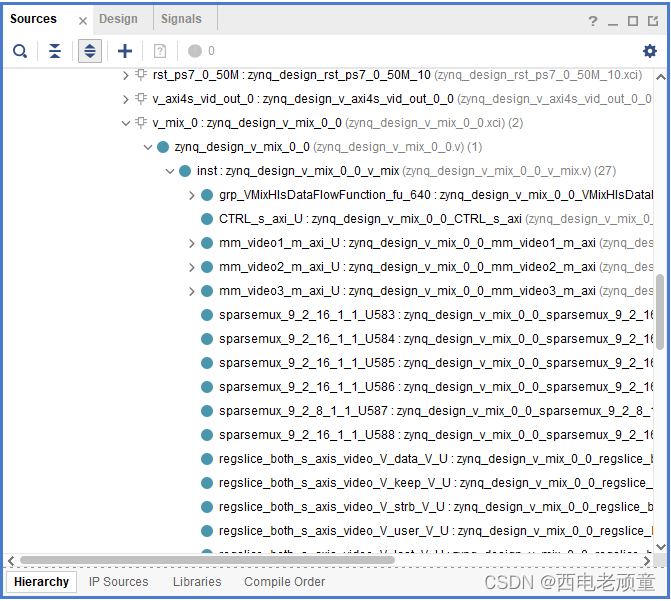Open the Libraries tab
This screenshot has height=601, width=671.
(x=197, y=582)
